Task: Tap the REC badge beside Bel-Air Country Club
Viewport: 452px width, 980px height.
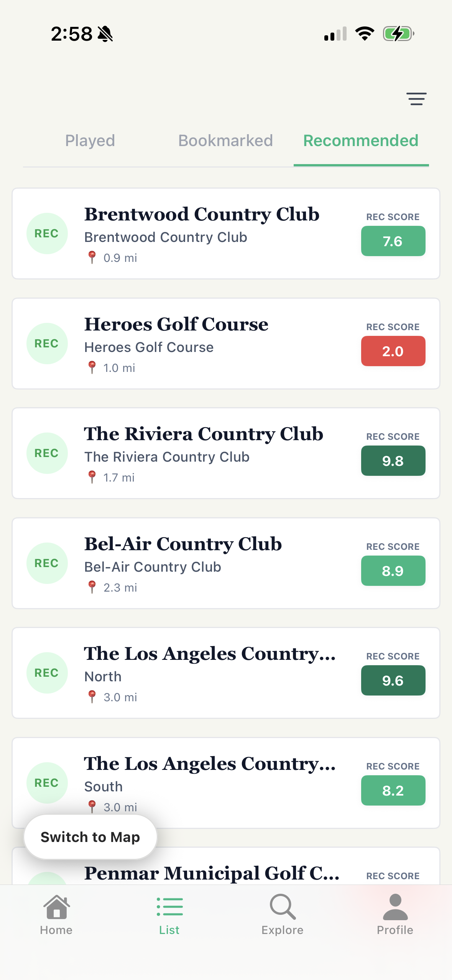Action: point(47,563)
